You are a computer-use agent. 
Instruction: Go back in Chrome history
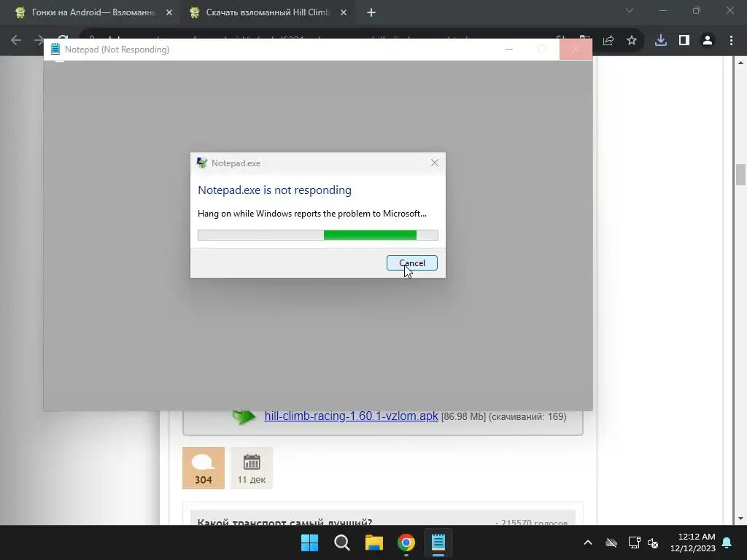16,40
